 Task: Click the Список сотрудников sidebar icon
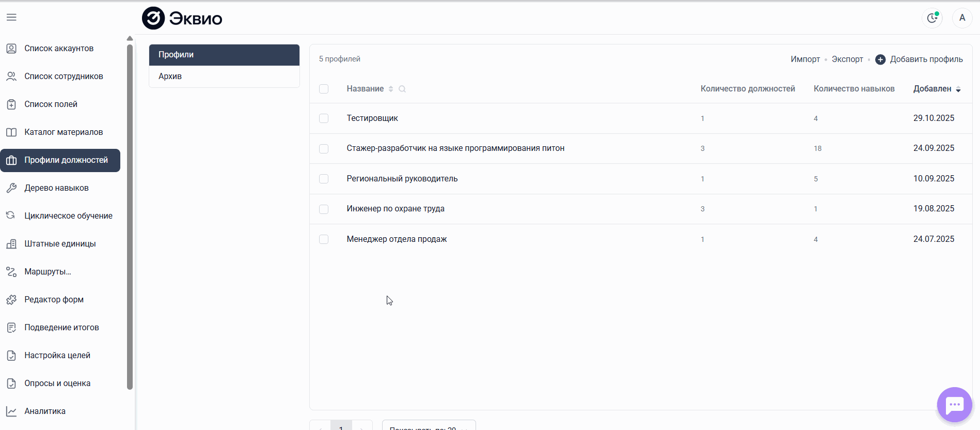tap(11, 76)
